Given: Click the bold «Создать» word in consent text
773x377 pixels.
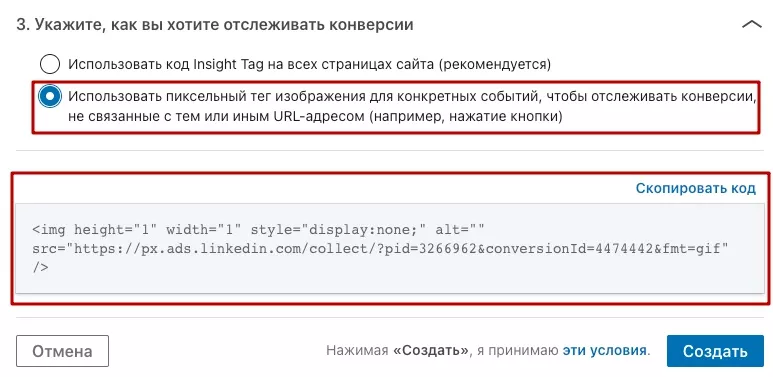Looking at the screenshot, I should tap(430, 351).
